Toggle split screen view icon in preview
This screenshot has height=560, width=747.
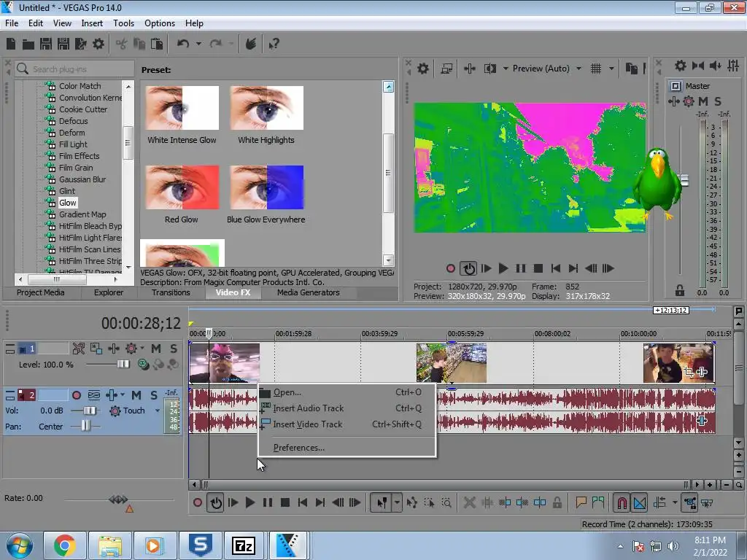click(490, 69)
